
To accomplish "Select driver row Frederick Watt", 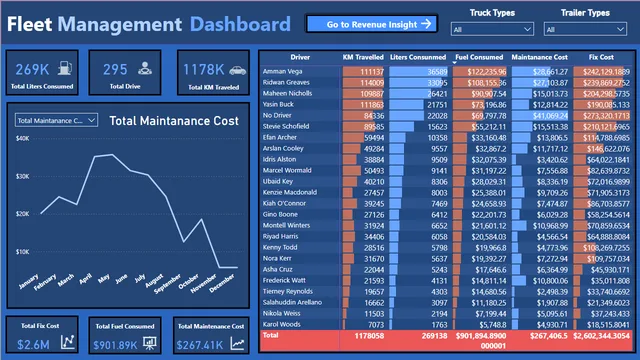I will click(446, 281).
